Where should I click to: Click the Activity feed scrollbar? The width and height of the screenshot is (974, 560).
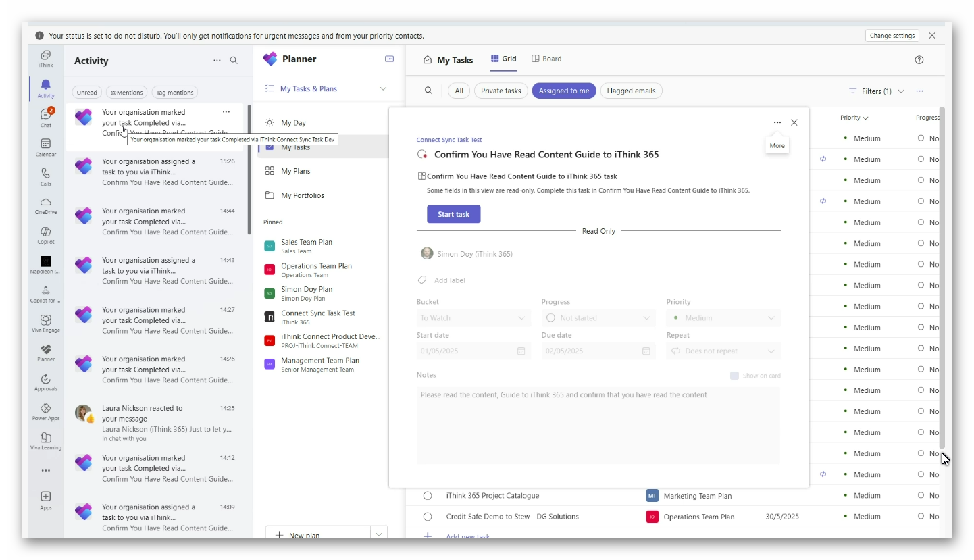point(249,169)
